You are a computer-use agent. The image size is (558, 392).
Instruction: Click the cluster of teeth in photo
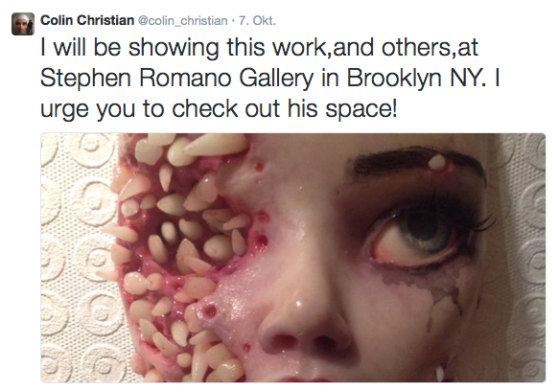[x=178, y=249]
